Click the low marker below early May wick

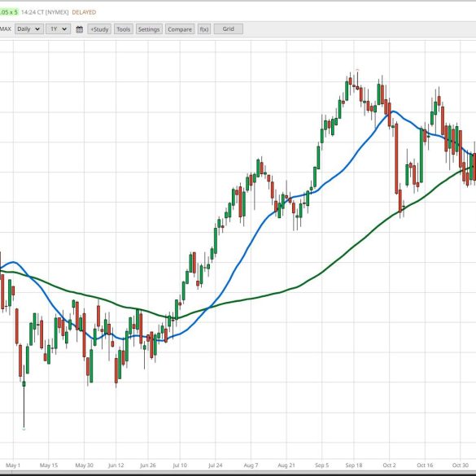[x=24, y=430]
